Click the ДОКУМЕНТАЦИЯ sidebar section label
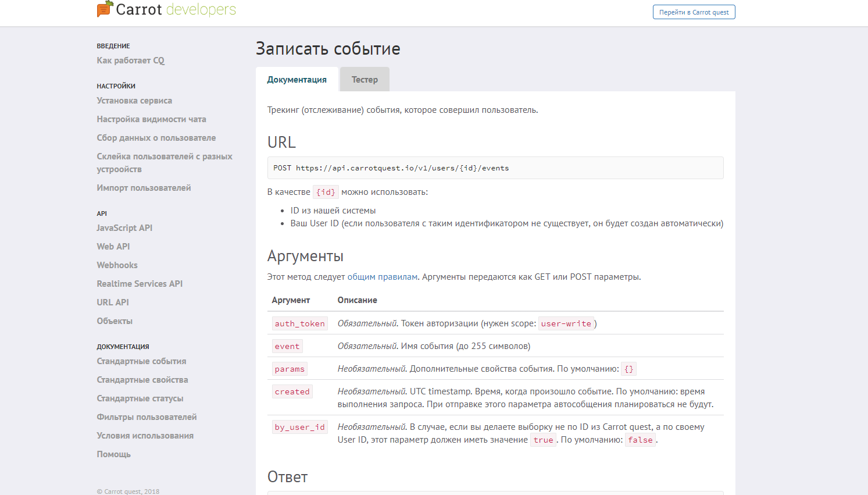This screenshot has width=868, height=495. [x=123, y=347]
